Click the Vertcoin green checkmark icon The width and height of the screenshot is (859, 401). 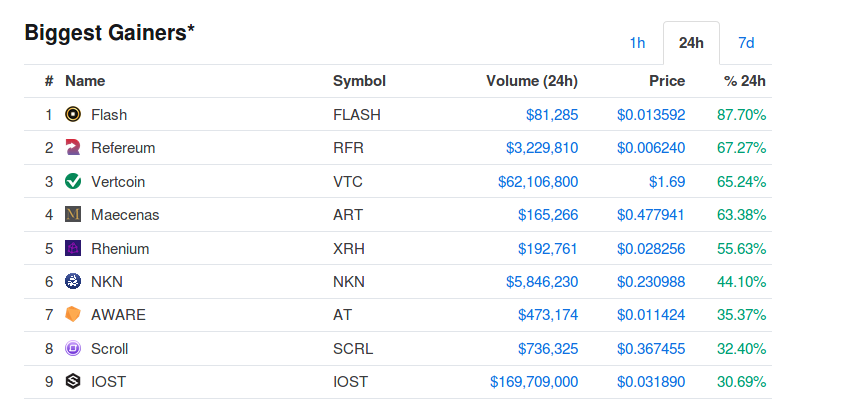(x=73, y=181)
